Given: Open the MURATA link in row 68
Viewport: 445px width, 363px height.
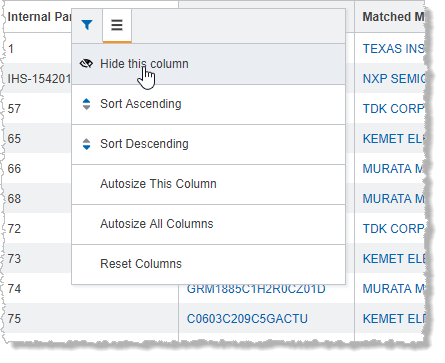Looking at the screenshot, I should 393,199.
